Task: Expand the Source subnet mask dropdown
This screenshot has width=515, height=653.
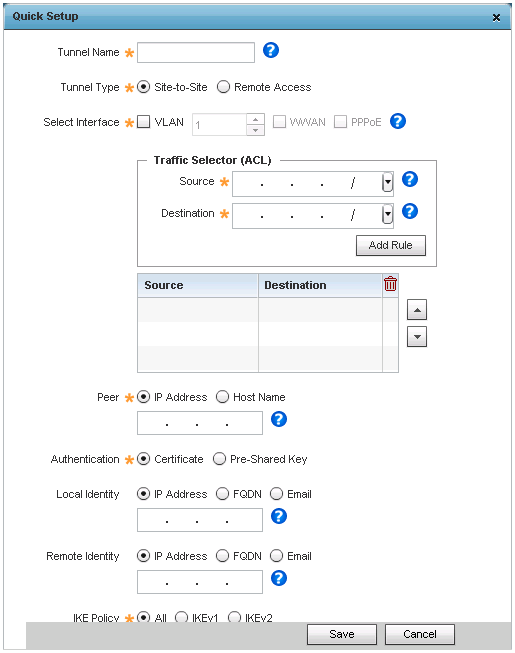Action: click(388, 182)
